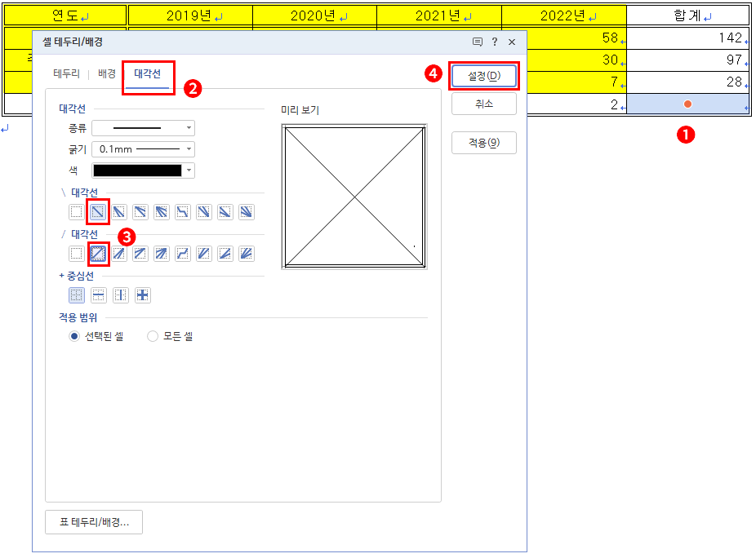Click the table cell containing 28

tap(688, 82)
